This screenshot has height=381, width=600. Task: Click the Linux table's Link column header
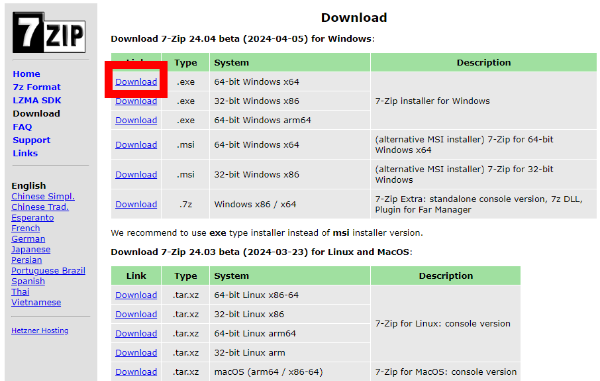136,276
